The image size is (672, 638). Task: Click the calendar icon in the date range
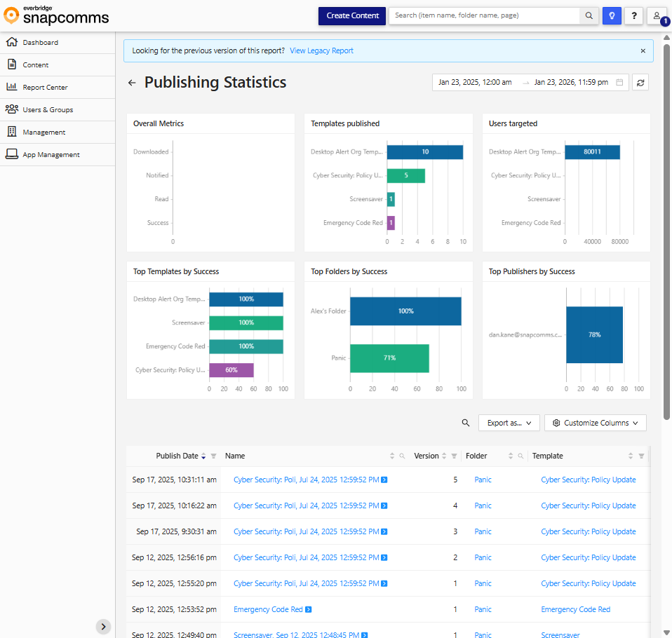tap(619, 82)
